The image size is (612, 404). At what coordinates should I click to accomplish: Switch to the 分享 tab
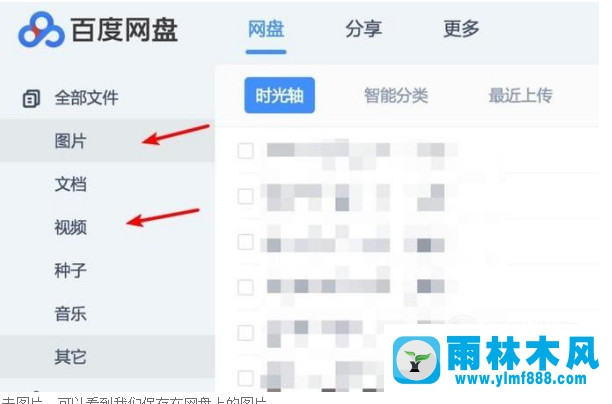click(x=363, y=29)
